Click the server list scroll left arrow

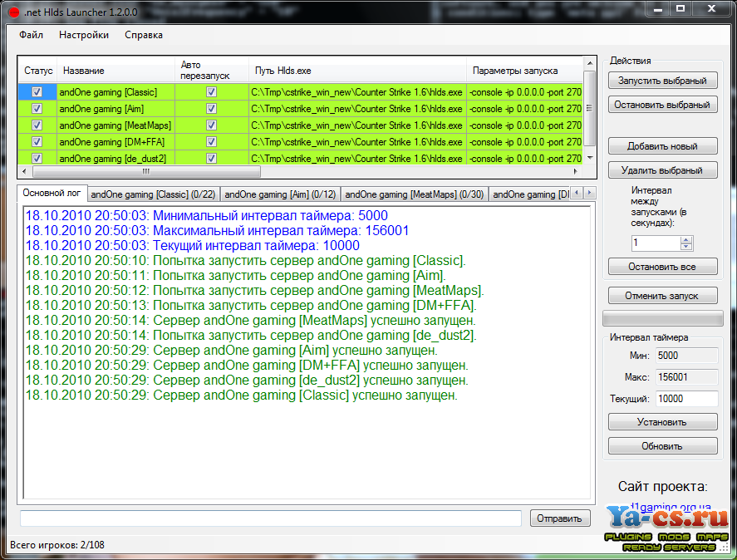point(24,172)
